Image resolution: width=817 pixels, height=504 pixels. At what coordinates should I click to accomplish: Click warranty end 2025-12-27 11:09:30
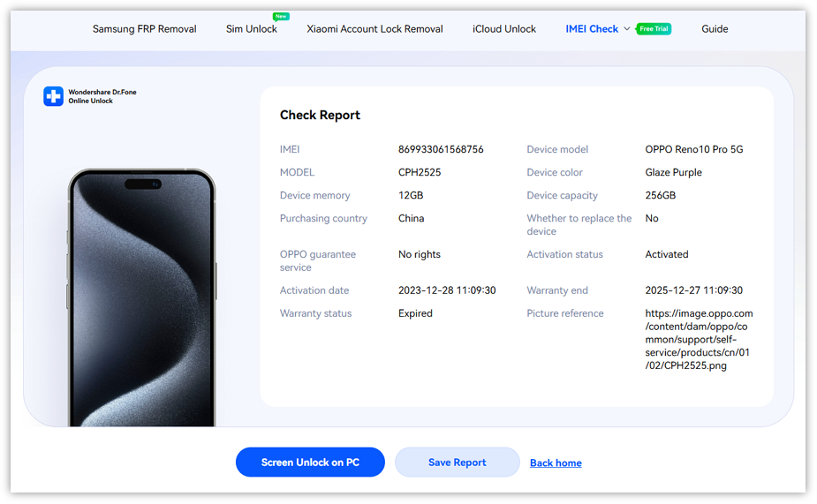[694, 290]
